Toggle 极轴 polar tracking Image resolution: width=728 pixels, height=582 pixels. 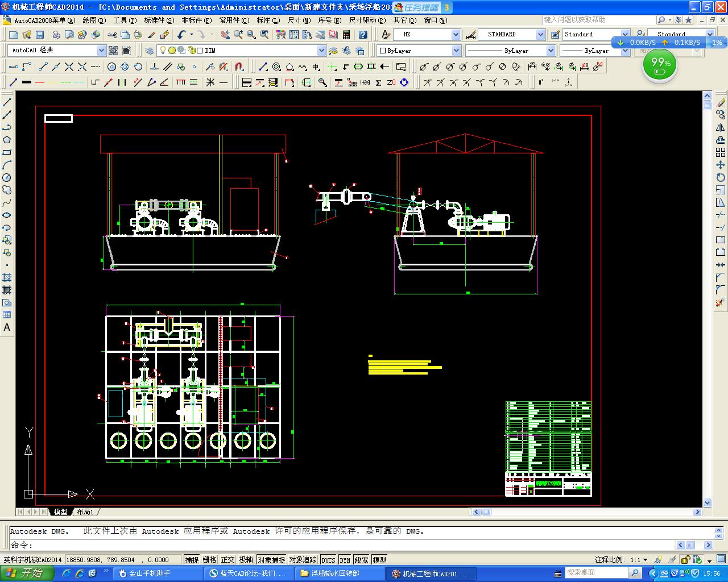click(246, 560)
